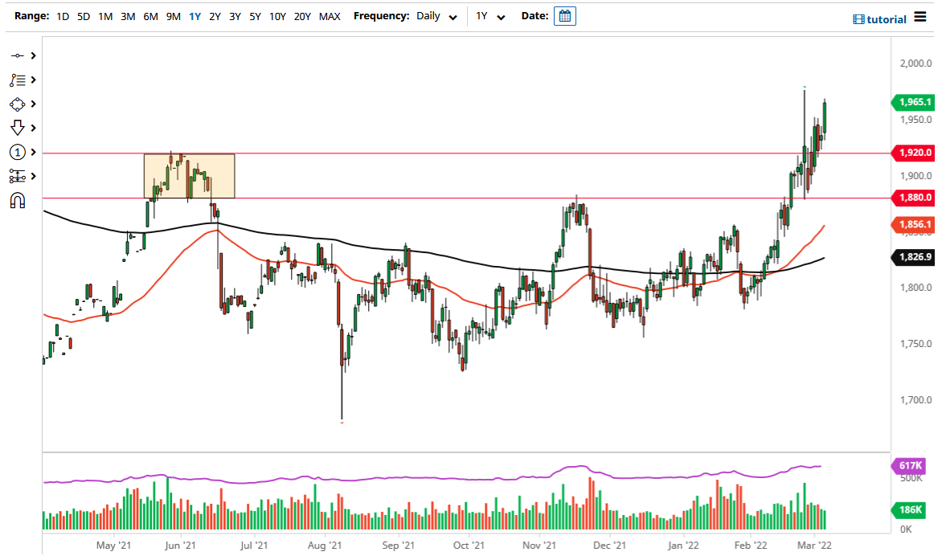Image resolution: width=942 pixels, height=560 pixels.
Task: Set range to 1M
Action: tap(105, 16)
